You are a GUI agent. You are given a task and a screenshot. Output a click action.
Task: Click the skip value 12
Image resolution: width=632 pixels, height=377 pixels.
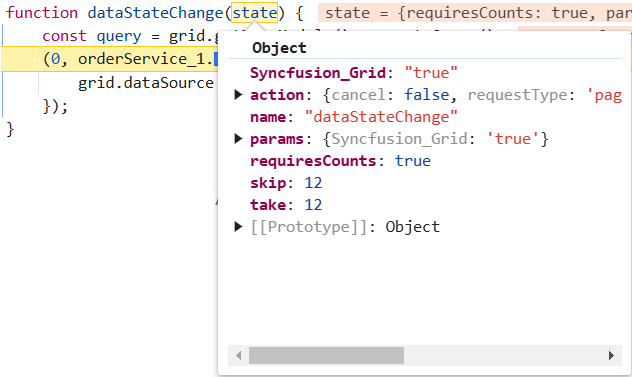(313, 183)
